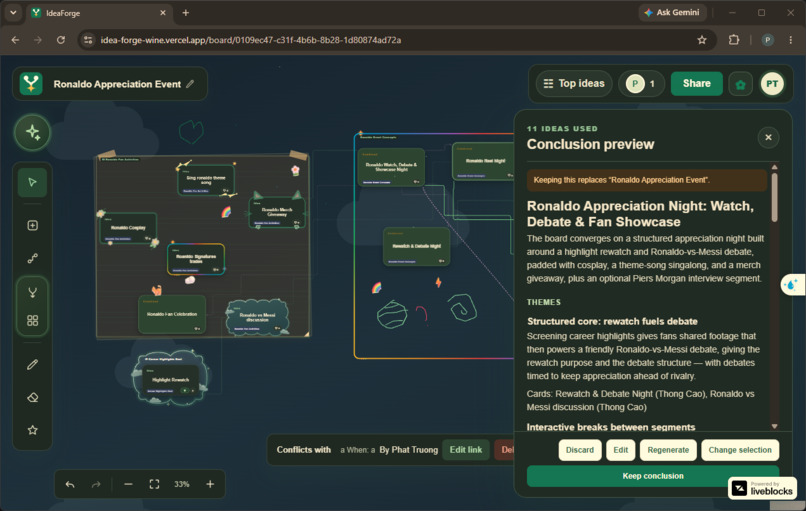Regenerate the conclusion
Viewport: 806px width, 511px height.
[x=668, y=450]
